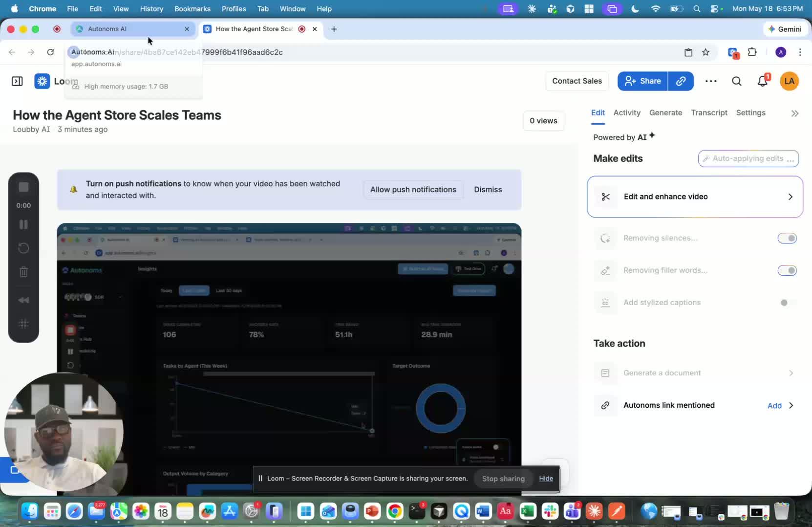Collapse the right side panel with double chevron
Image resolution: width=812 pixels, height=527 pixels.
(x=795, y=113)
